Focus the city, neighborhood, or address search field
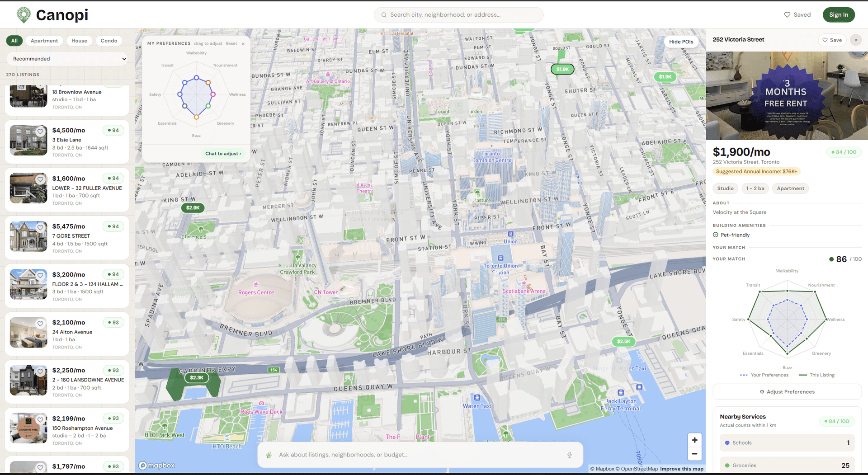Screen dimensions: 868x475 pyautogui.click(x=458, y=15)
